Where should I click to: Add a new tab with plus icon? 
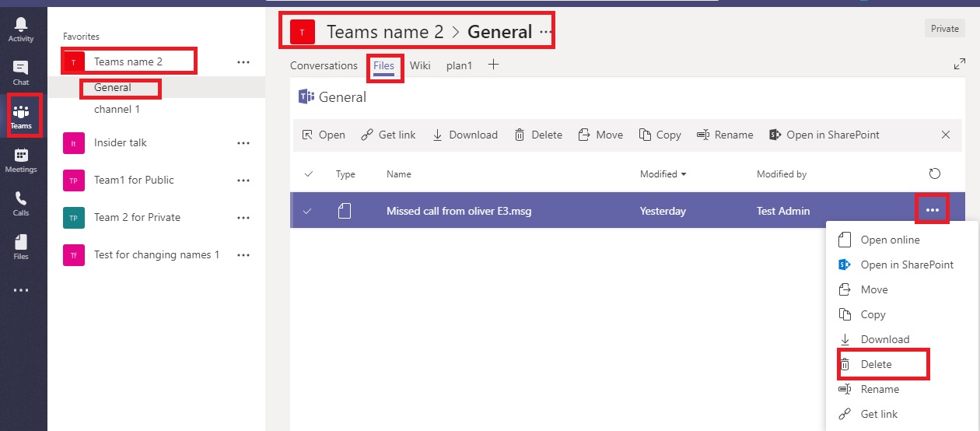coord(493,65)
